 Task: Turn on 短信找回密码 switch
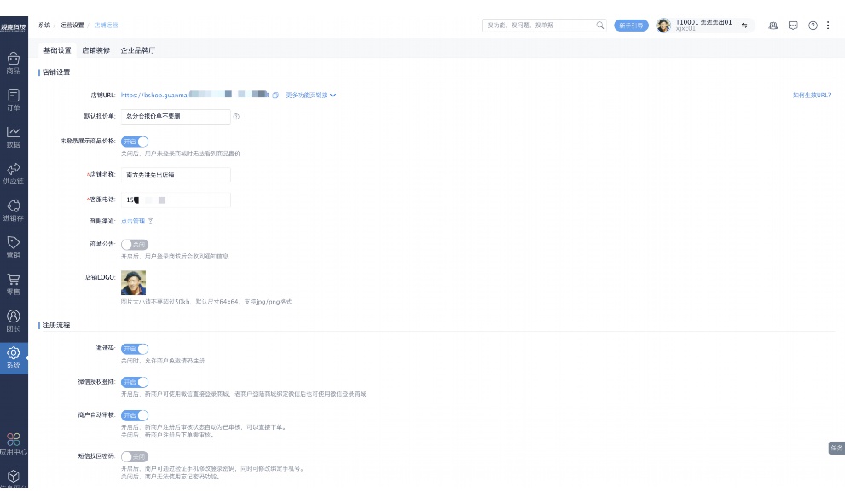(x=135, y=456)
